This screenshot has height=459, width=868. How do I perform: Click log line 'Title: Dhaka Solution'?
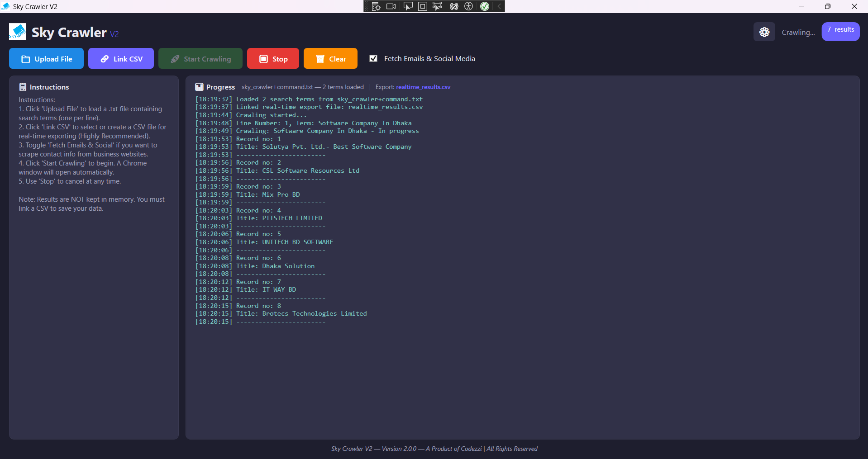(255, 266)
